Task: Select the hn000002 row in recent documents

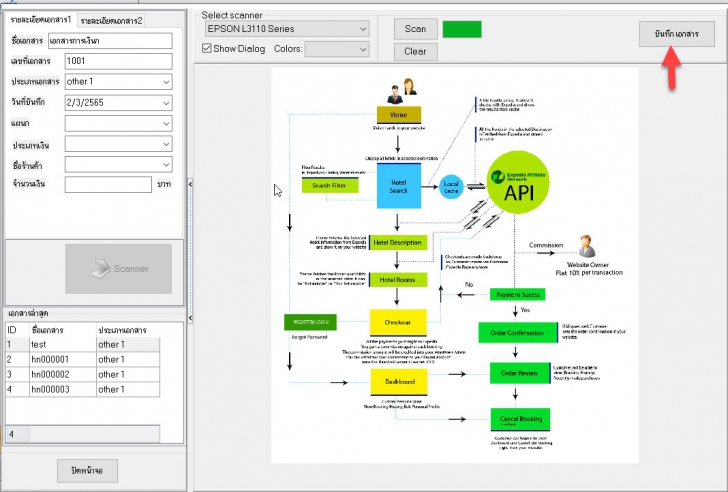Action: [x=83, y=375]
